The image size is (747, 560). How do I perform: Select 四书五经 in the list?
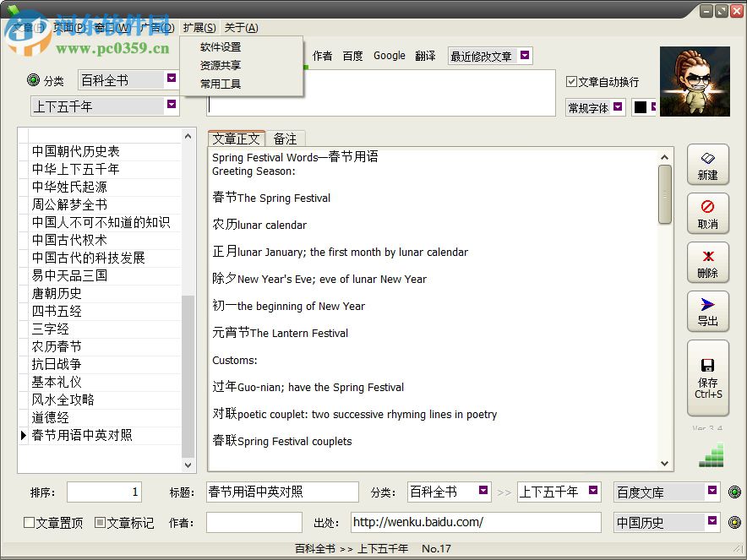pyautogui.click(x=105, y=312)
